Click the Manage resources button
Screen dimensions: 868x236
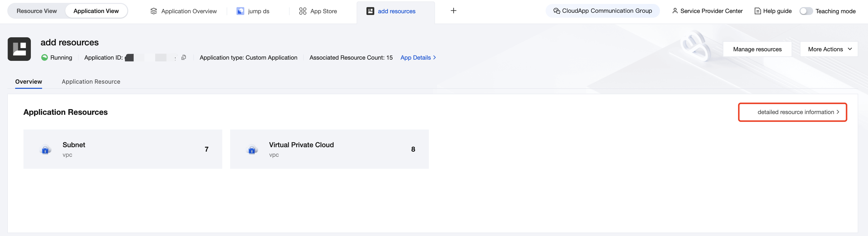pyautogui.click(x=757, y=49)
